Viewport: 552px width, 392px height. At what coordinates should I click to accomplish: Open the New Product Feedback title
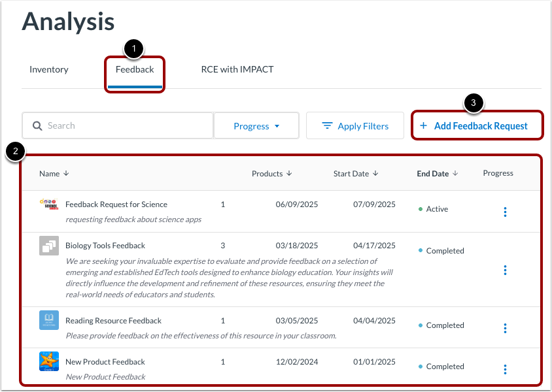[x=105, y=362]
